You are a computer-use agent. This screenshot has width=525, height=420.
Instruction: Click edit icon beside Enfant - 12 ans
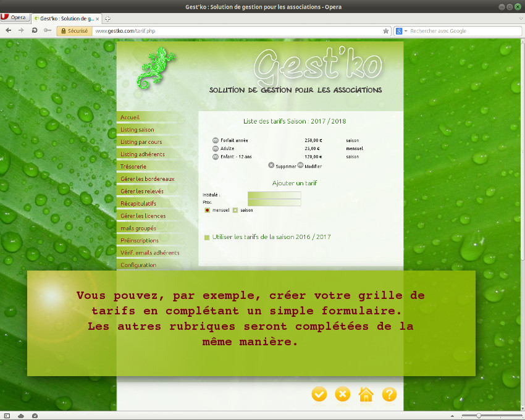click(216, 156)
